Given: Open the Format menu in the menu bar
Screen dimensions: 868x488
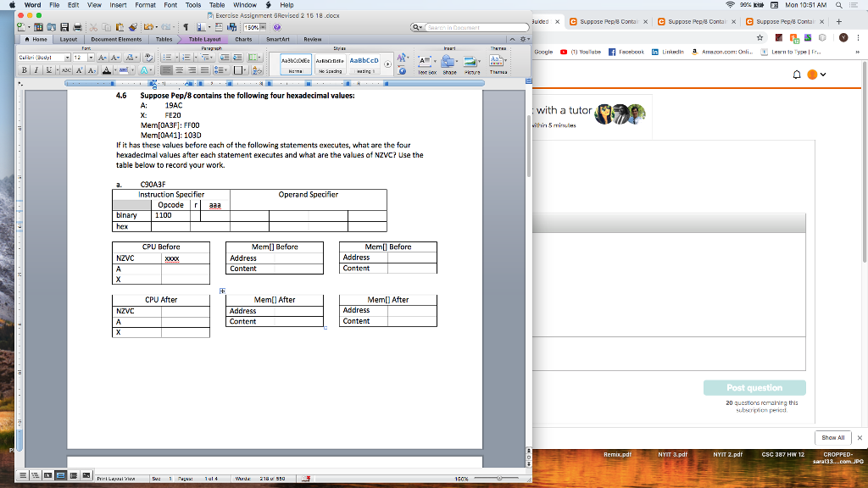Looking at the screenshot, I should (144, 3).
